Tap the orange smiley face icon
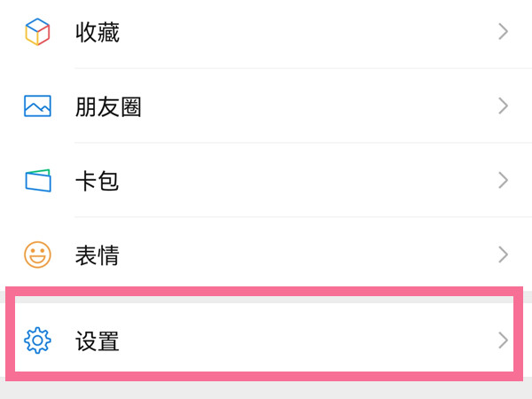 point(37,255)
